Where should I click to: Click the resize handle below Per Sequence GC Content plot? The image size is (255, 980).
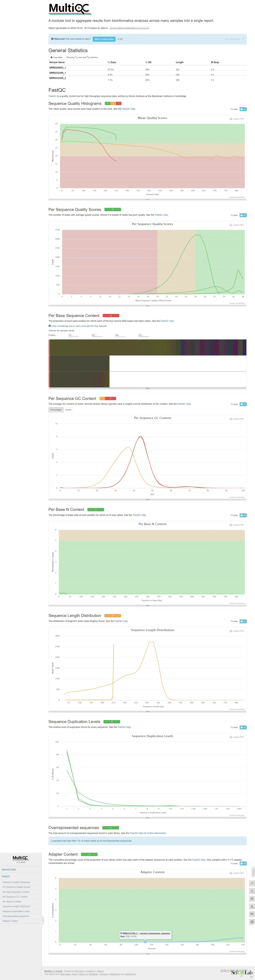coord(147,500)
